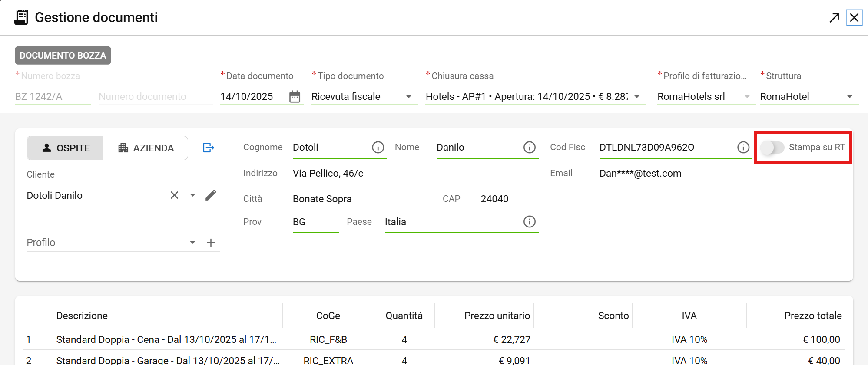This screenshot has height=365, width=868.
Task: Click the DOCUMENTO BOZZA badge button
Action: (63, 56)
